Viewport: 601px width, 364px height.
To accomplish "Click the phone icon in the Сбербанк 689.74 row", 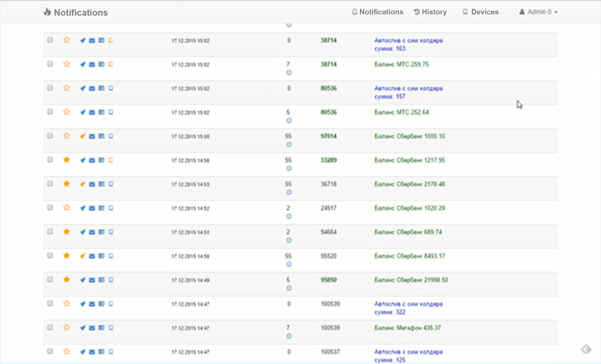I will coord(111,232).
